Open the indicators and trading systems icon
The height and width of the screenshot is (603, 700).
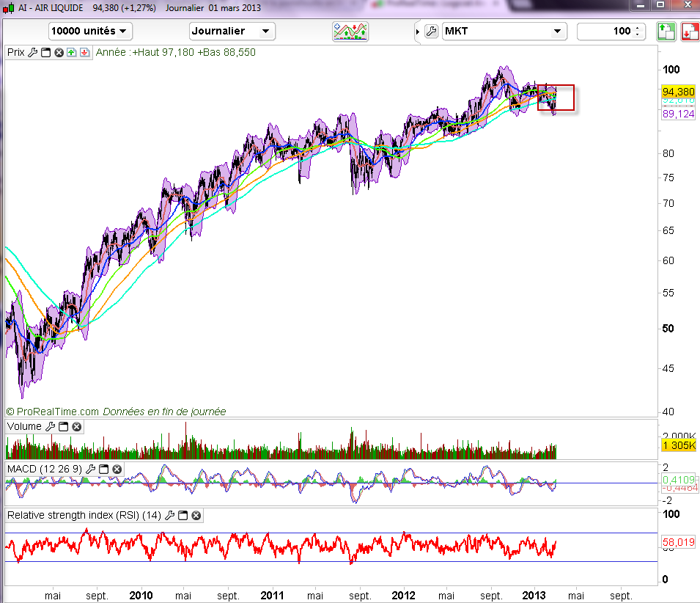click(350, 32)
